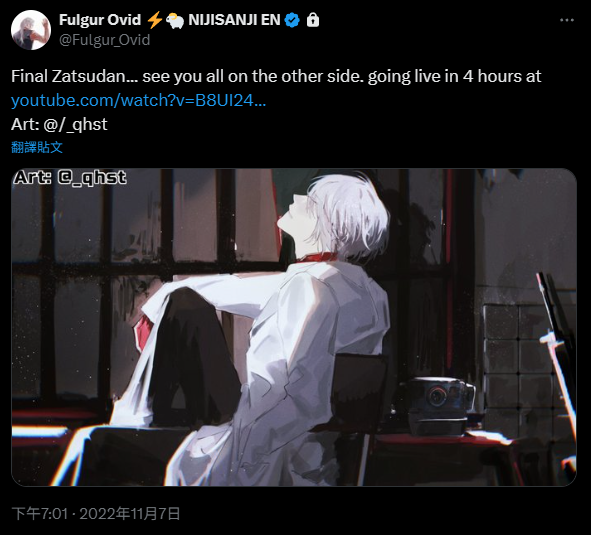Viewport: 591px width, 535px height.
Task: Click the 2022年11月7日 post date
Action: tap(130, 514)
